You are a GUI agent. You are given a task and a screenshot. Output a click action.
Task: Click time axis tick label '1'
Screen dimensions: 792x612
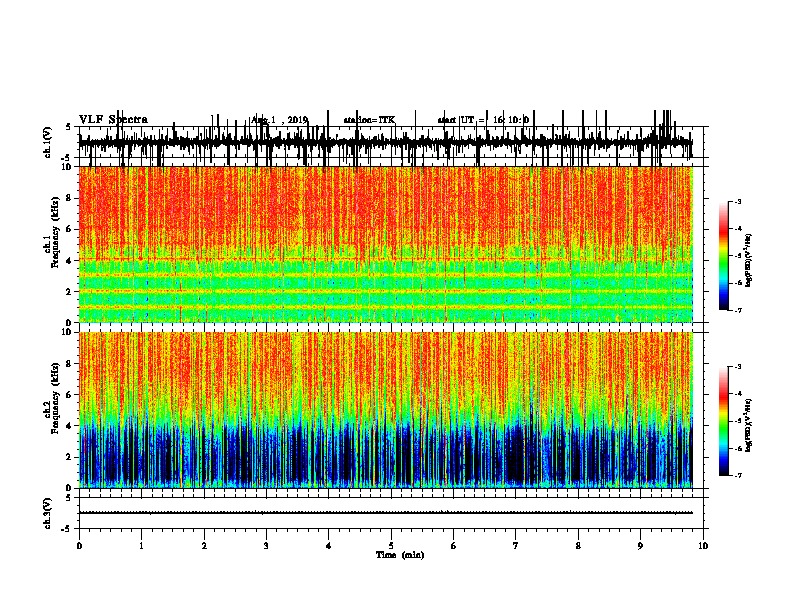coord(141,546)
